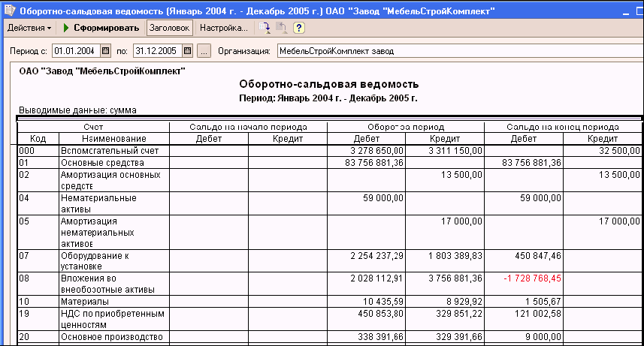644x346 pixels.
Task: Click the Сформировать button
Action: coord(101,28)
